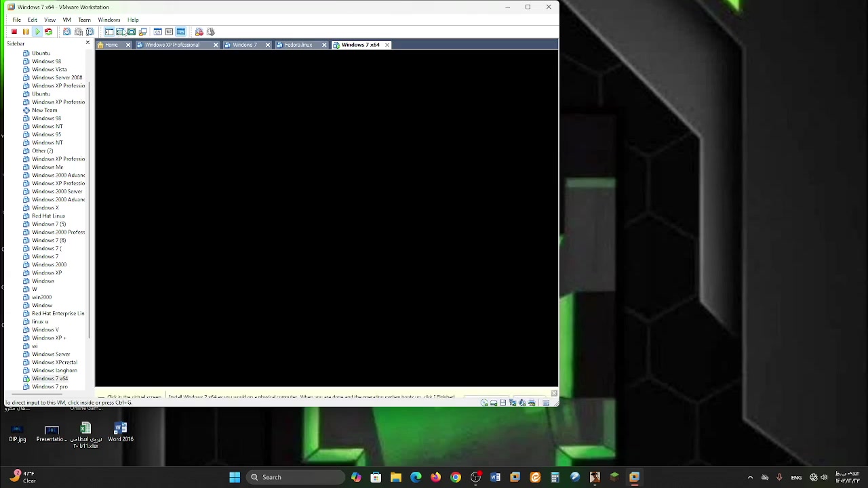Select Windows Server 2008 in sidebar

(x=57, y=77)
